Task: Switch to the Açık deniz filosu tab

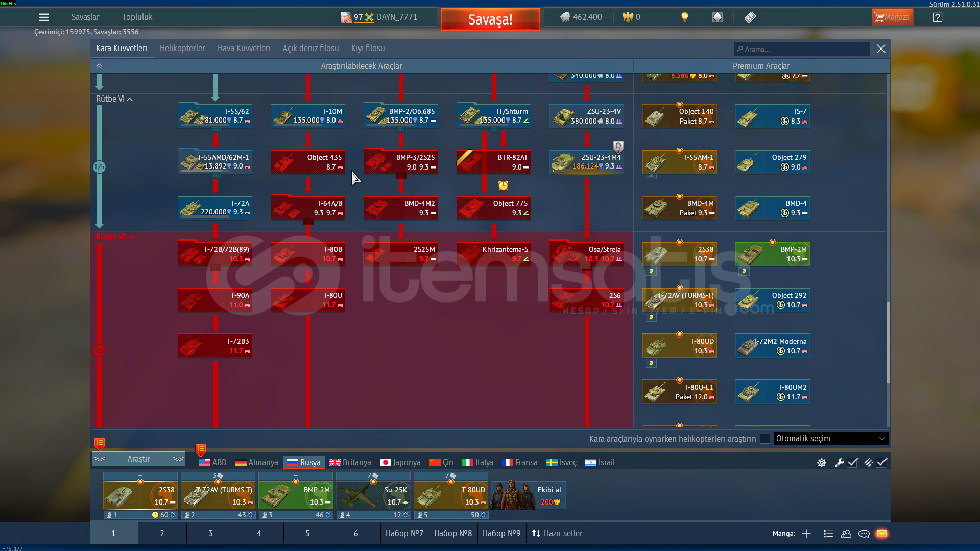Action: [x=311, y=49]
